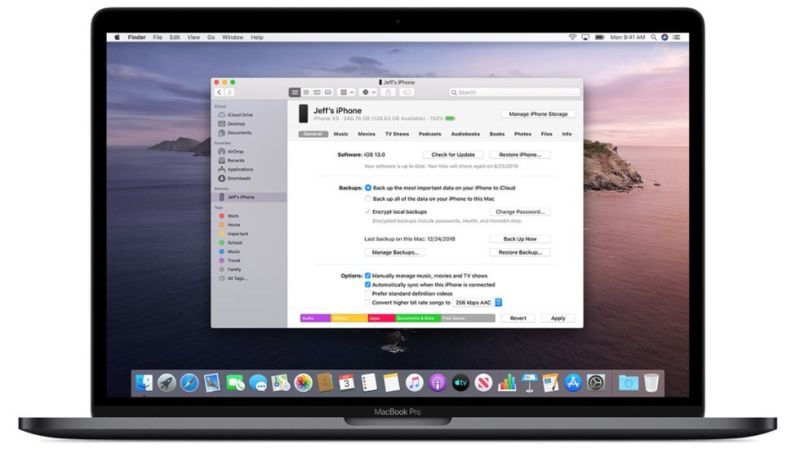Switch to the Podcasts tab
This screenshot has height=453, width=800.
430,134
